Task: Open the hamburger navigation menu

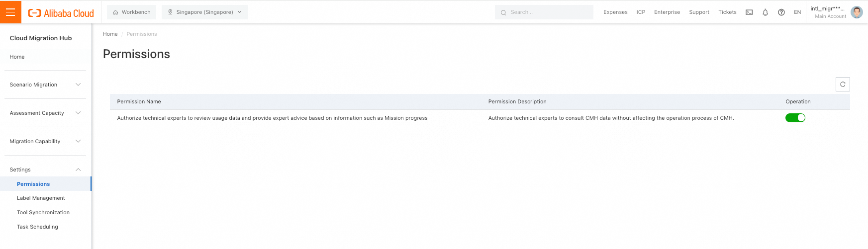Action: click(10, 12)
